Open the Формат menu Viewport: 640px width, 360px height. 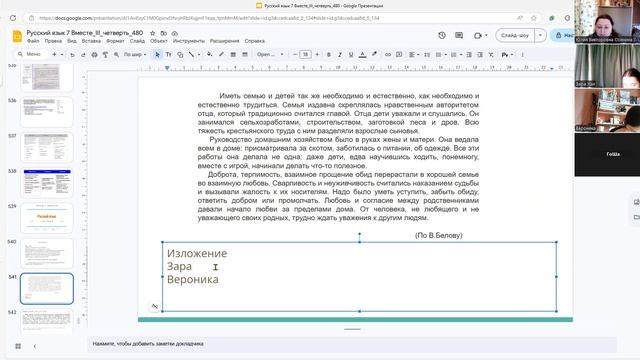tap(115, 41)
